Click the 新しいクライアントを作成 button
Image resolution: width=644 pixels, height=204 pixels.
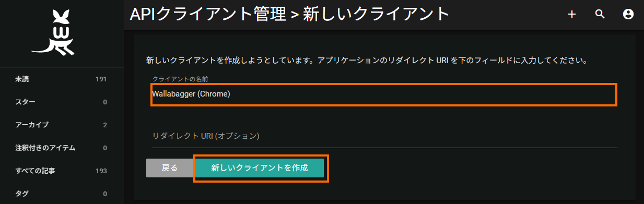tap(260, 168)
